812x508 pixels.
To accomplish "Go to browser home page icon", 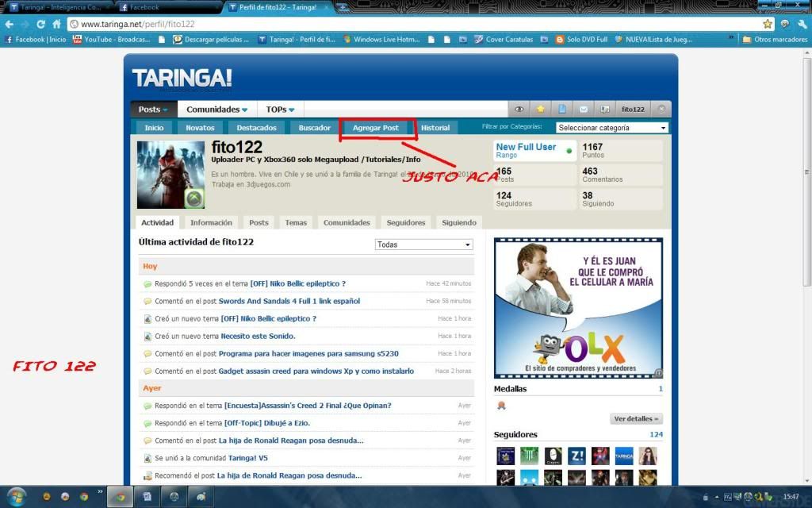I will pyautogui.click(x=56, y=24).
